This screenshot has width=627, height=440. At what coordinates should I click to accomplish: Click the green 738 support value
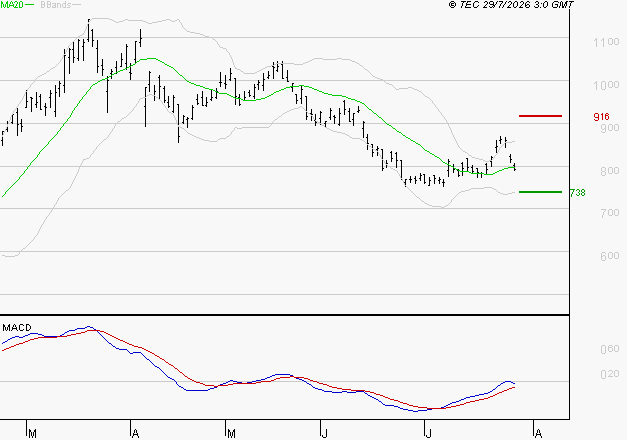pyautogui.click(x=577, y=193)
